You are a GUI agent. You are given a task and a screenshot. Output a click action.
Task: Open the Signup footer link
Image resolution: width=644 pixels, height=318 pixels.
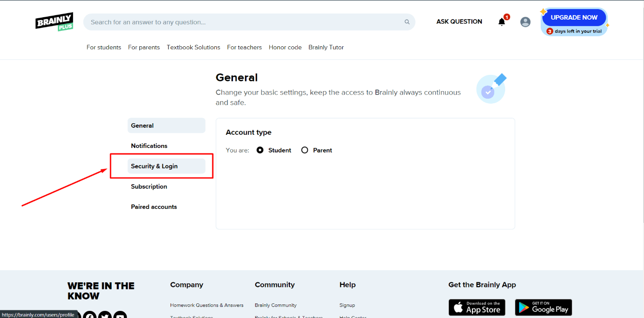click(347, 305)
